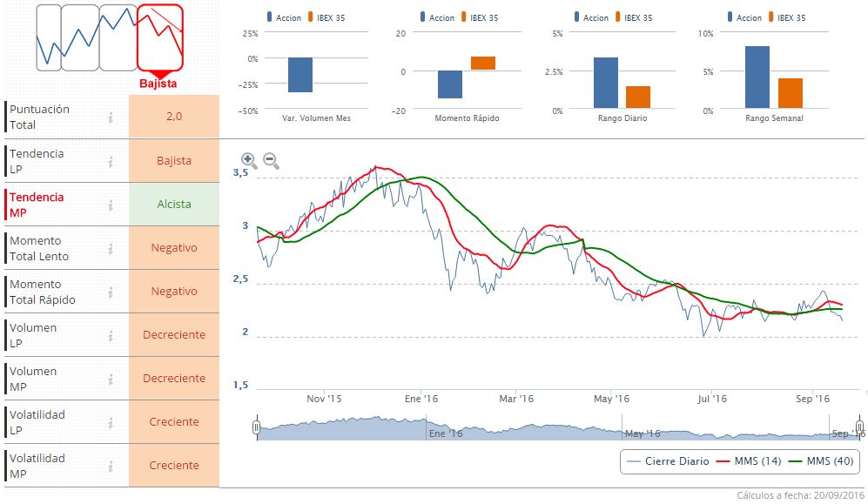The height and width of the screenshot is (504, 868).
Task: Click the highlighted Bajista trend phase box
Action: (160, 37)
